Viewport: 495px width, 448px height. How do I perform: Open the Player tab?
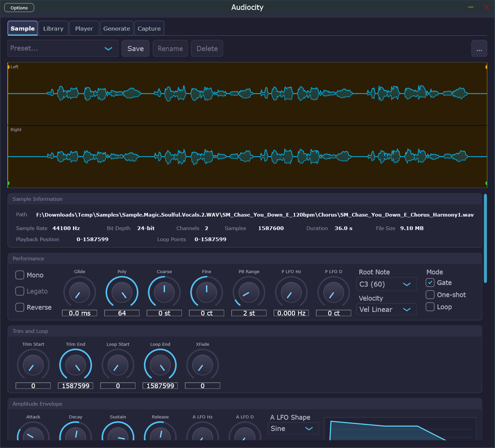click(x=84, y=28)
